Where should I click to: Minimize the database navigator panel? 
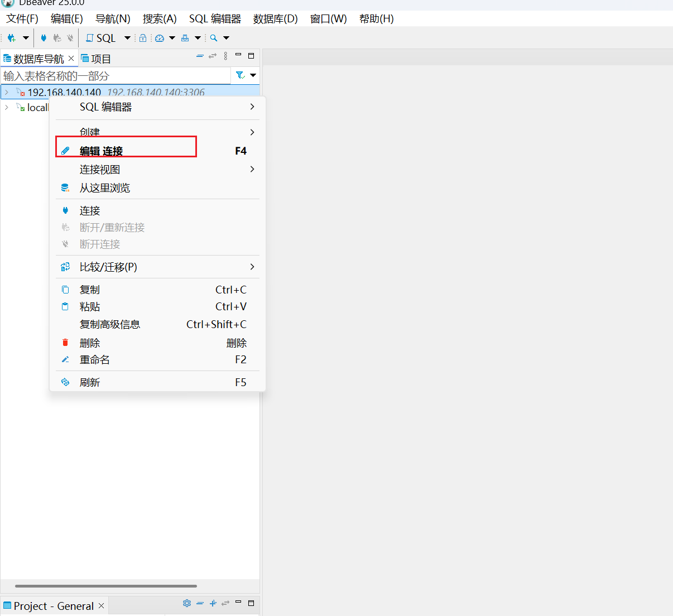pyautogui.click(x=238, y=55)
